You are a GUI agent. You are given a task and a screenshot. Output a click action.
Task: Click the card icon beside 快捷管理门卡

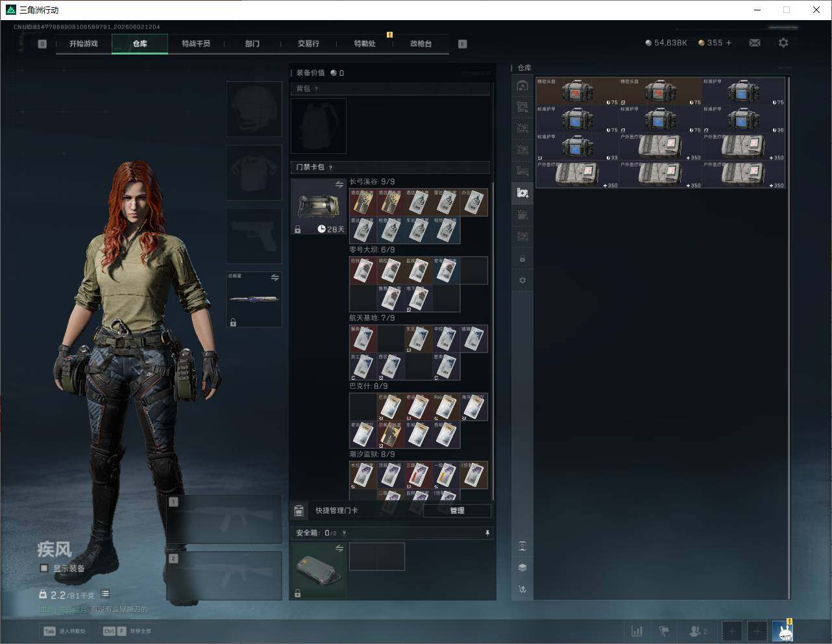299,511
